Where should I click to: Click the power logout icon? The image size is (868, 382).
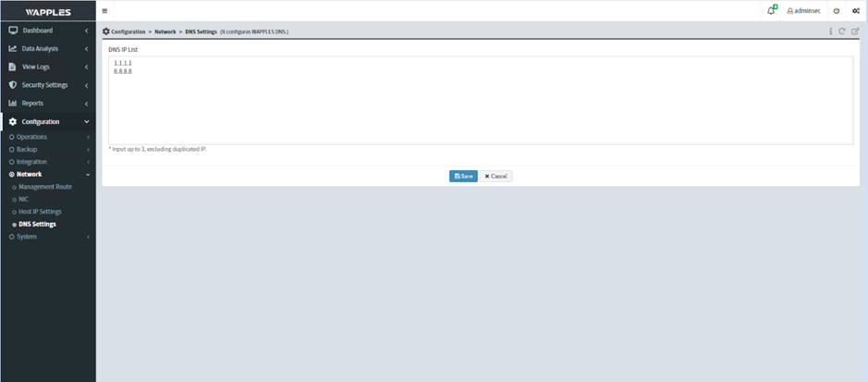(x=837, y=11)
